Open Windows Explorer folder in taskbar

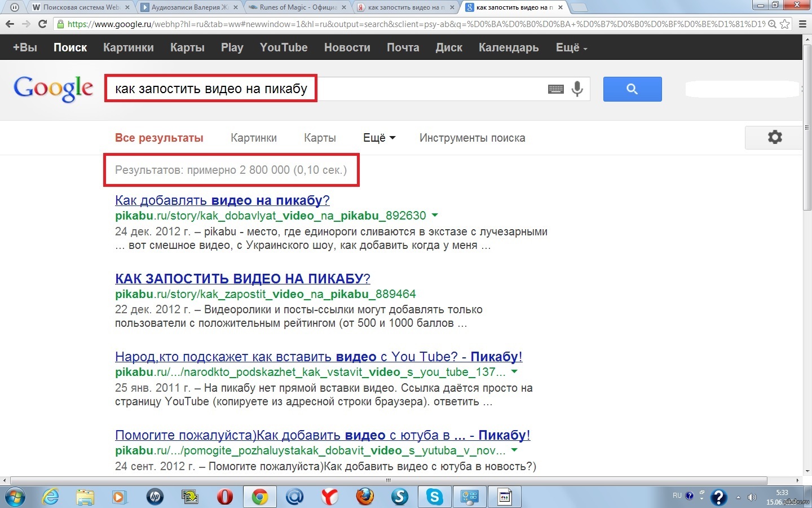85,497
